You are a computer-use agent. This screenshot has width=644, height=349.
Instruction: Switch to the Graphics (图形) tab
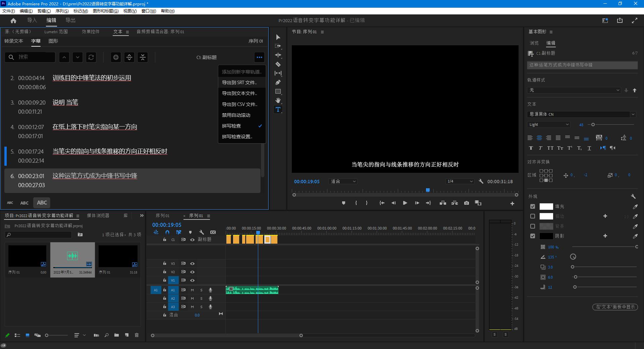tap(53, 41)
